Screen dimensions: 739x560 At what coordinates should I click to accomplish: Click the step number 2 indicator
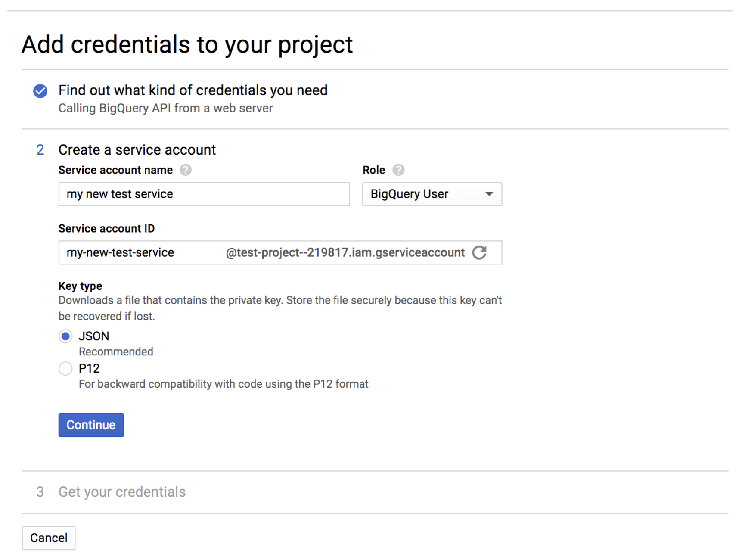pos(40,150)
